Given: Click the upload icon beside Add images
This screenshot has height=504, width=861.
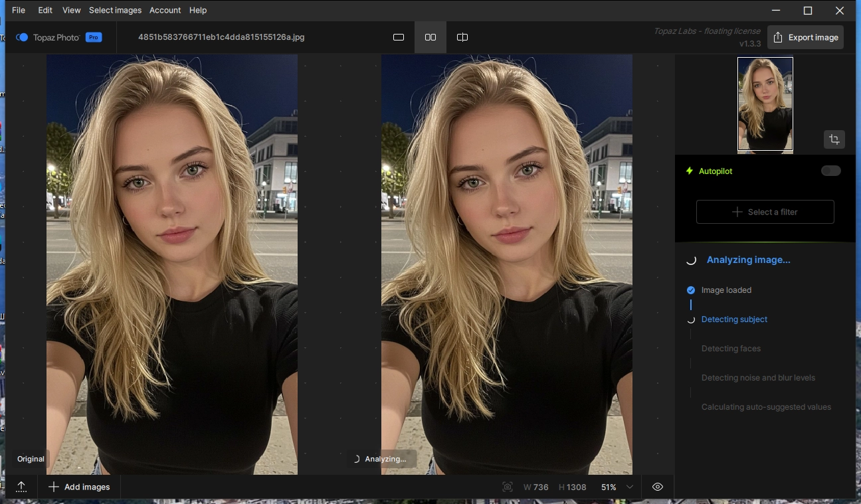Looking at the screenshot, I should point(21,487).
